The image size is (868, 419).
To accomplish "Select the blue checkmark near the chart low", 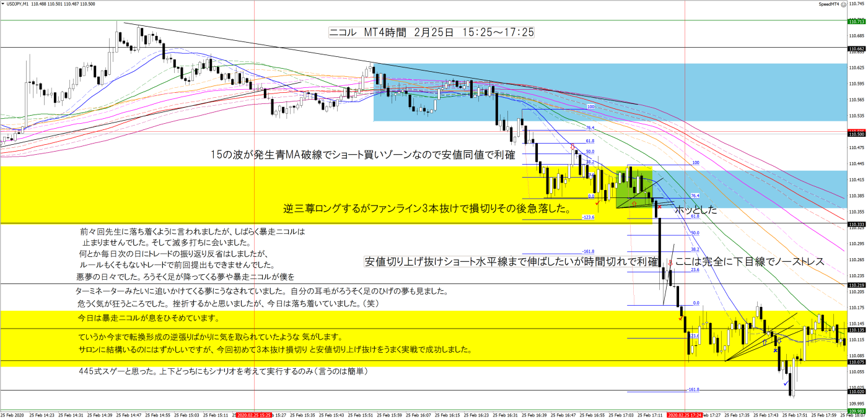I will [x=786, y=383].
